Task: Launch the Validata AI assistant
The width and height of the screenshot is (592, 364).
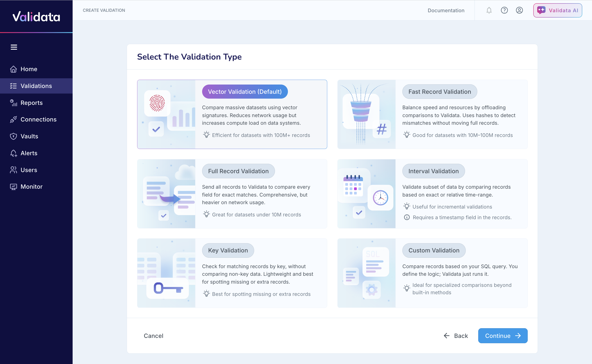Action: 557,10
